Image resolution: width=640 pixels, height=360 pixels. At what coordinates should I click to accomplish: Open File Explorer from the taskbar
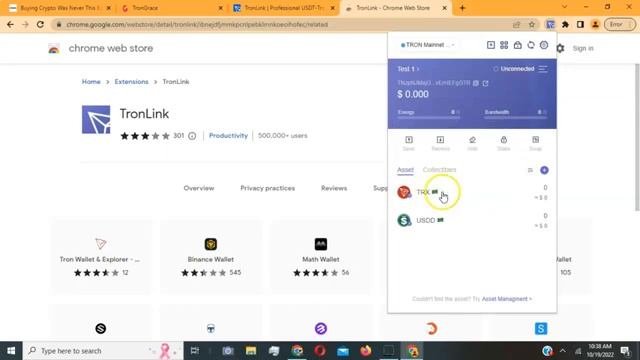251,351
